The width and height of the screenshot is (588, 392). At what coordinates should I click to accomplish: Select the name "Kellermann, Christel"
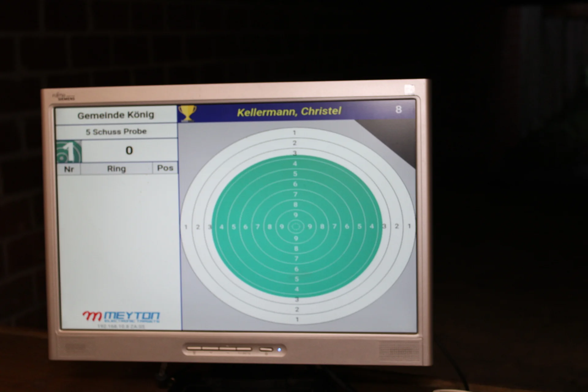(x=289, y=112)
